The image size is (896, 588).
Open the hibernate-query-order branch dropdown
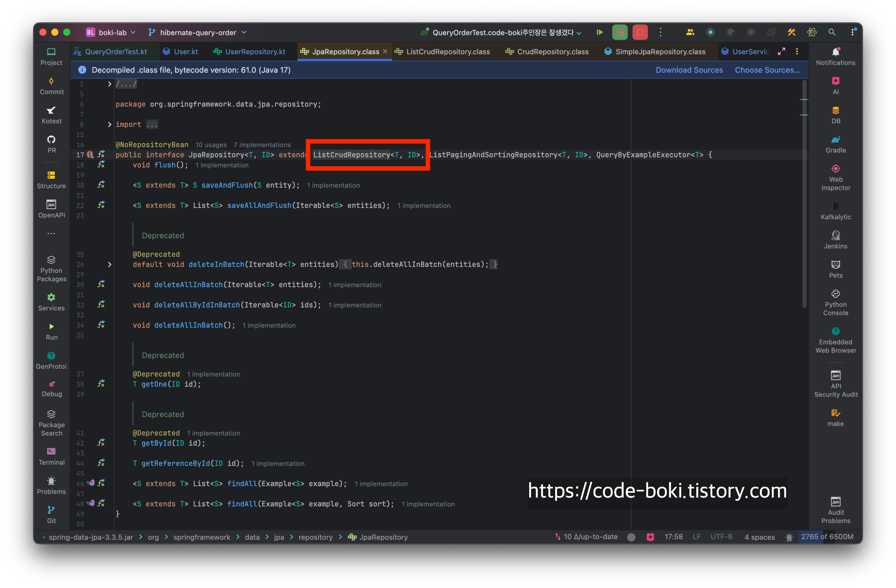(198, 33)
